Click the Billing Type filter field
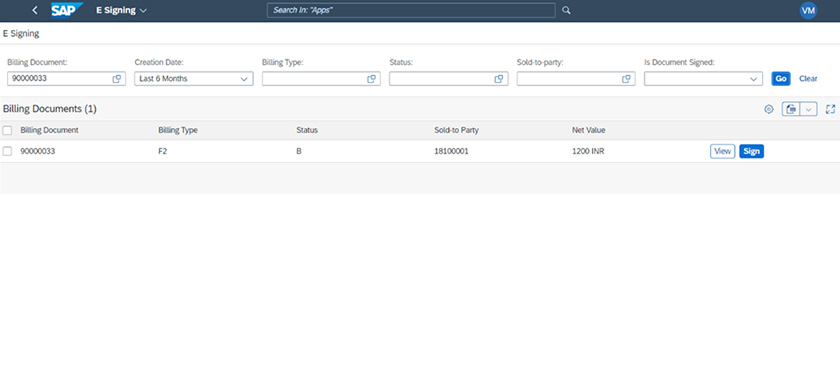This screenshot has height=390, width=840. [x=321, y=79]
